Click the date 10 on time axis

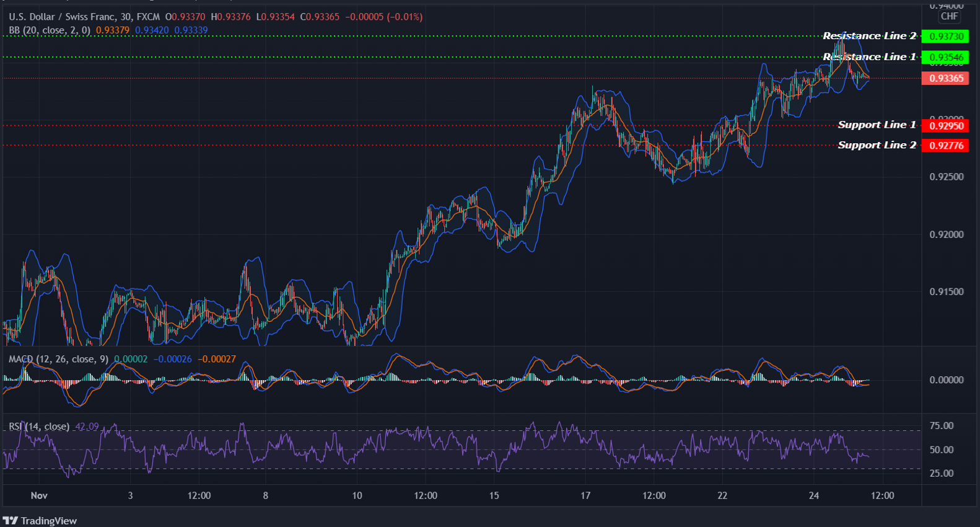357,495
